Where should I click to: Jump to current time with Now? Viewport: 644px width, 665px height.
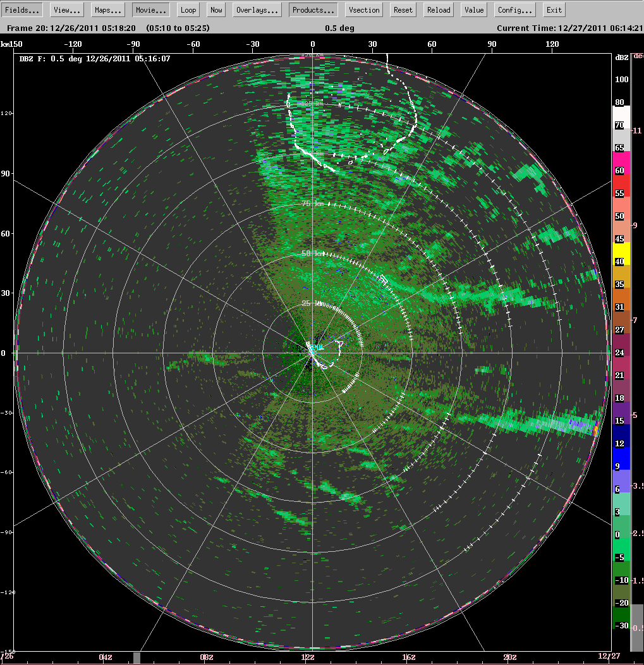(x=216, y=9)
